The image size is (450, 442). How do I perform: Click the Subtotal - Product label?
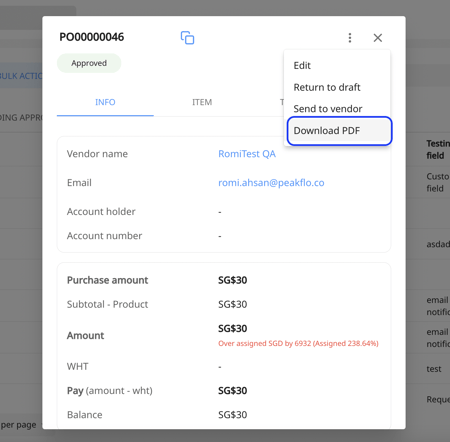[107, 304]
